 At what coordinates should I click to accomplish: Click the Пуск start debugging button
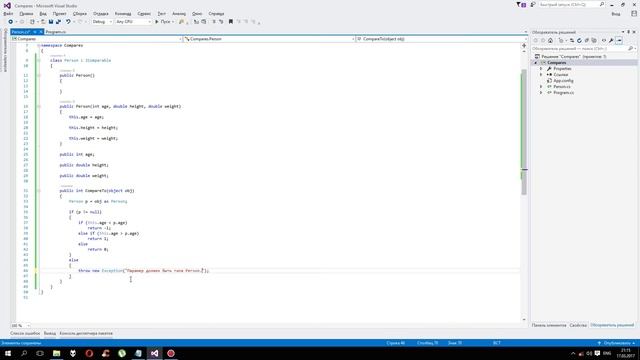164,22
